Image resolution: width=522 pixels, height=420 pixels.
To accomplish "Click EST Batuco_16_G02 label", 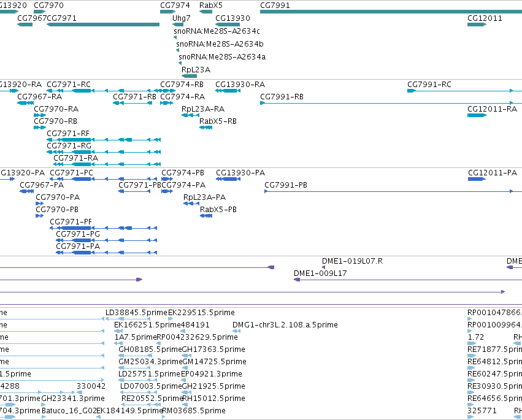I will pyautogui.click(x=69, y=411).
